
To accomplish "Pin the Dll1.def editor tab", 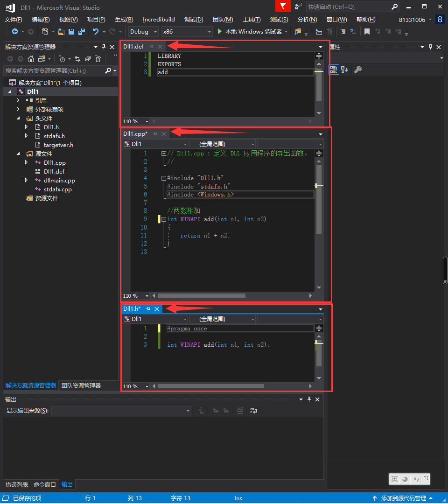I will point(151,47).
